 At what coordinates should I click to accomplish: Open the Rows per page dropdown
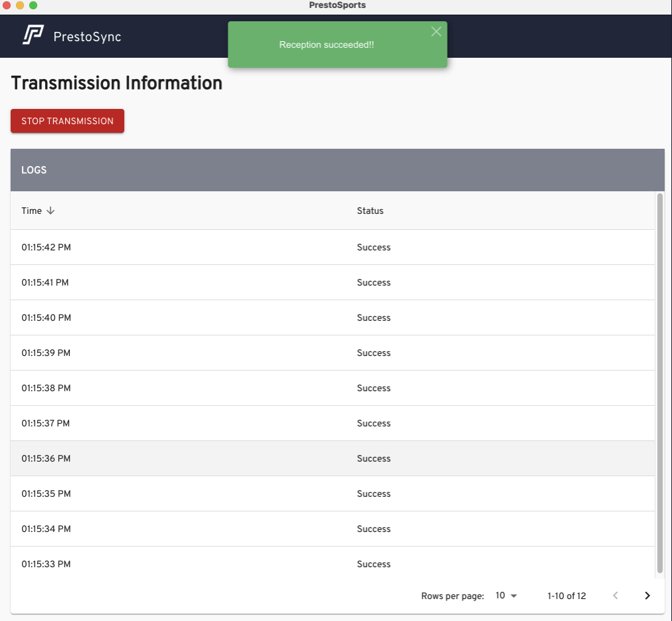coord(506,596)
